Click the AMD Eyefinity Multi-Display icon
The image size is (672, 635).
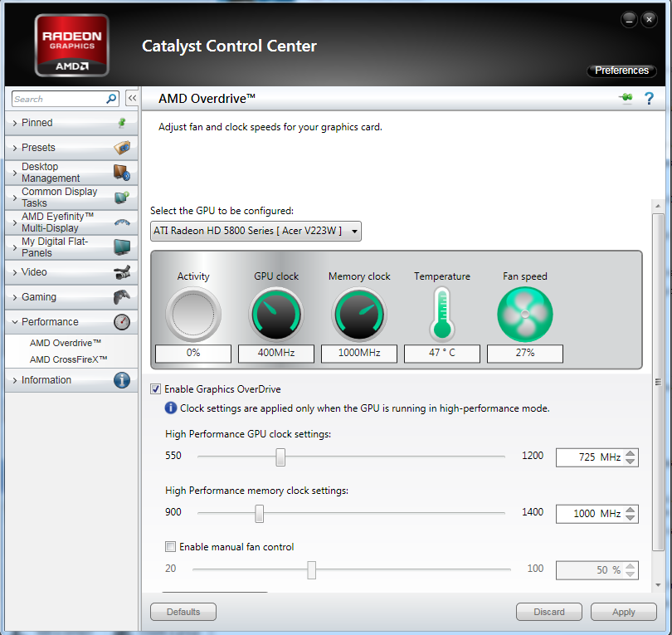tap(122, 222)
